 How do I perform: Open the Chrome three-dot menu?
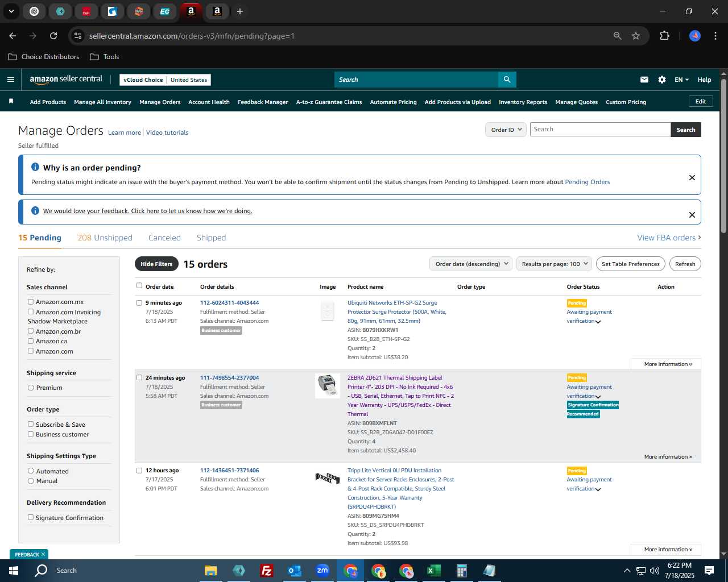(x=714, y=36)
